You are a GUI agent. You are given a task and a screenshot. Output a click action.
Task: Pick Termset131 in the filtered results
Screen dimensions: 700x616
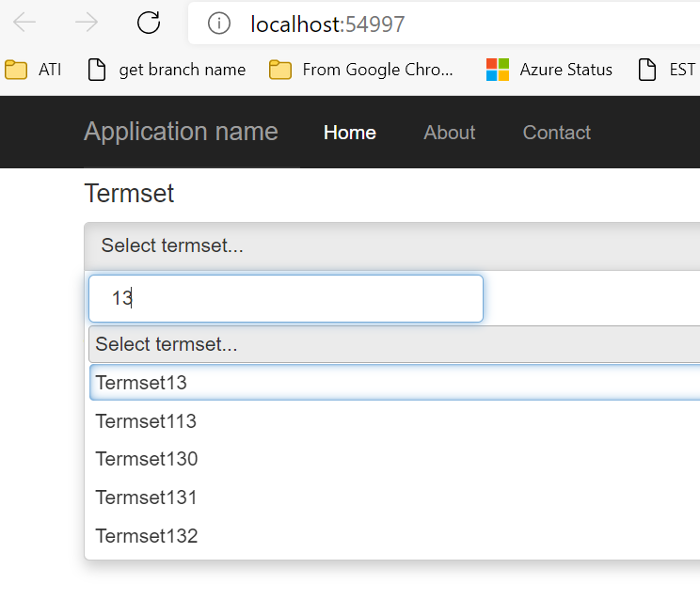coord(146,498)
